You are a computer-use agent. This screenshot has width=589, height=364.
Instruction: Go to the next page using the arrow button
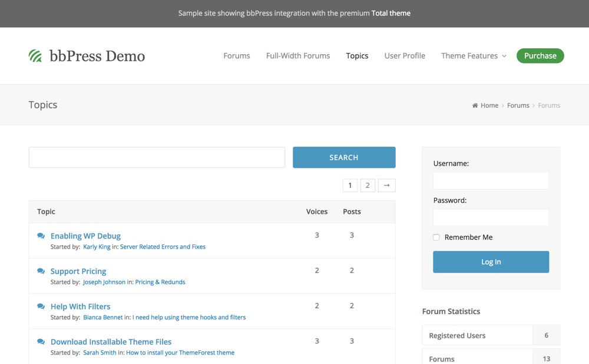click(x=386, y=185)
